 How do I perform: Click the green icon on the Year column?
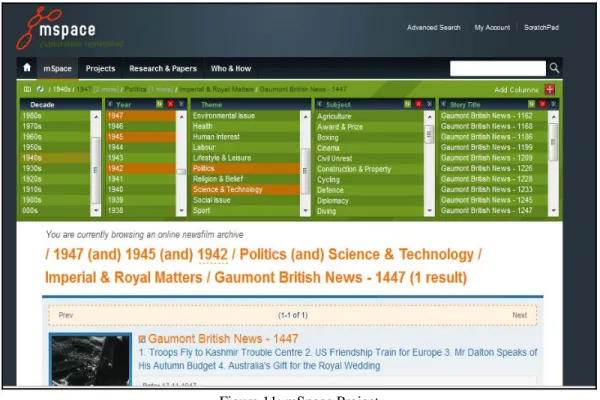(x=159, y=104)
